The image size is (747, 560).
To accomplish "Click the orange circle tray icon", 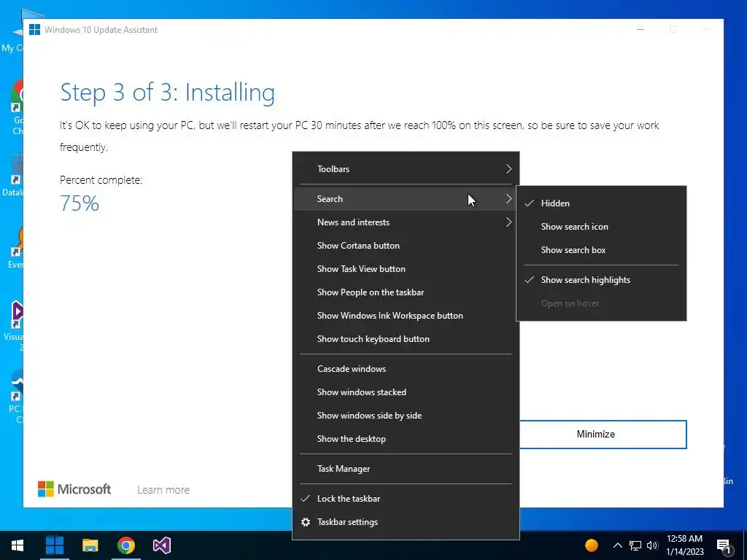I will coord(591,545).
